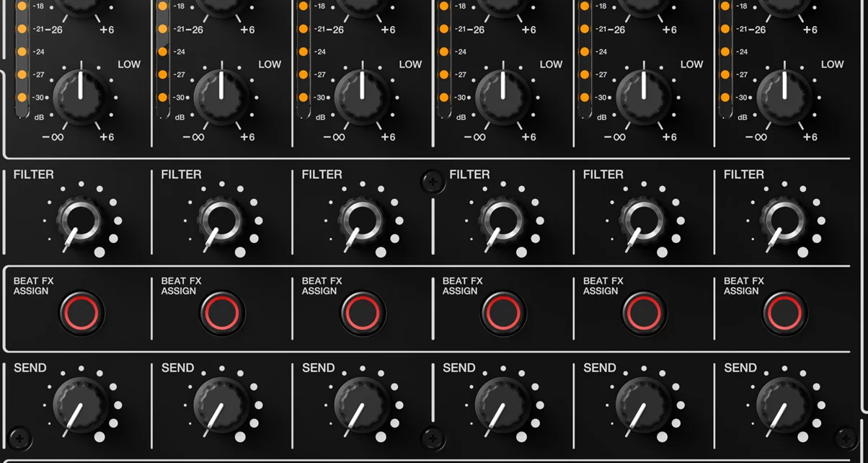Click the channel 2 level meter
Viewport: 868px width, 463px height.
(162, 58)
